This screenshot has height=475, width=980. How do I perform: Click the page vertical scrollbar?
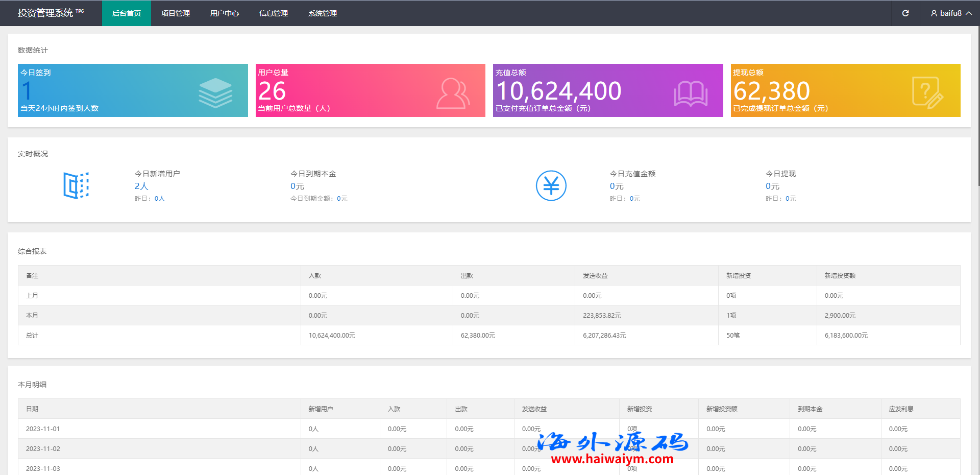pos(977,102)
